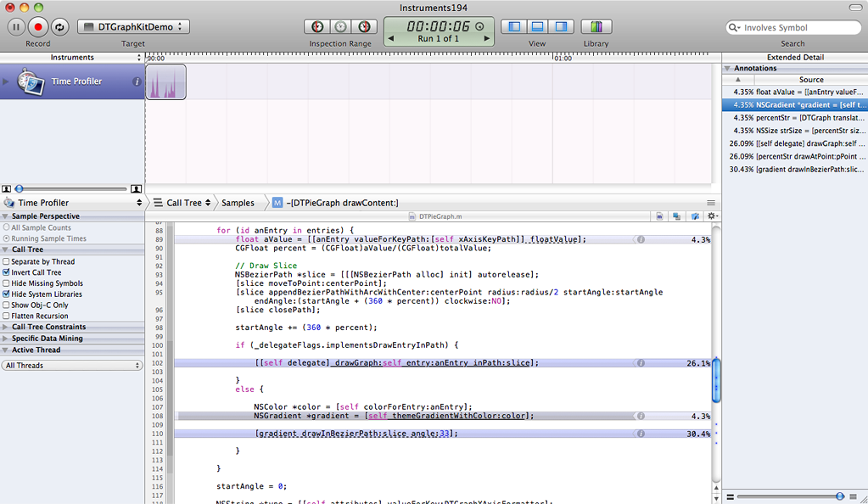
Task: Uncheck Hide System Libraries
Action: click(x=7, y=294)
